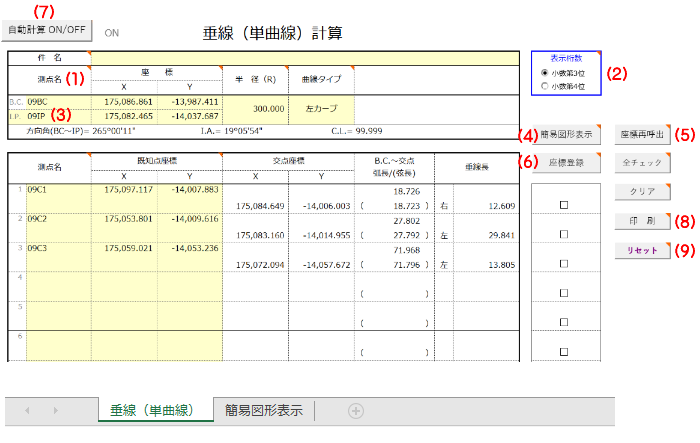
Task: Open the 簡易図形表示 sheet tab
Action: pyautogui.click(x=264, y=411)
